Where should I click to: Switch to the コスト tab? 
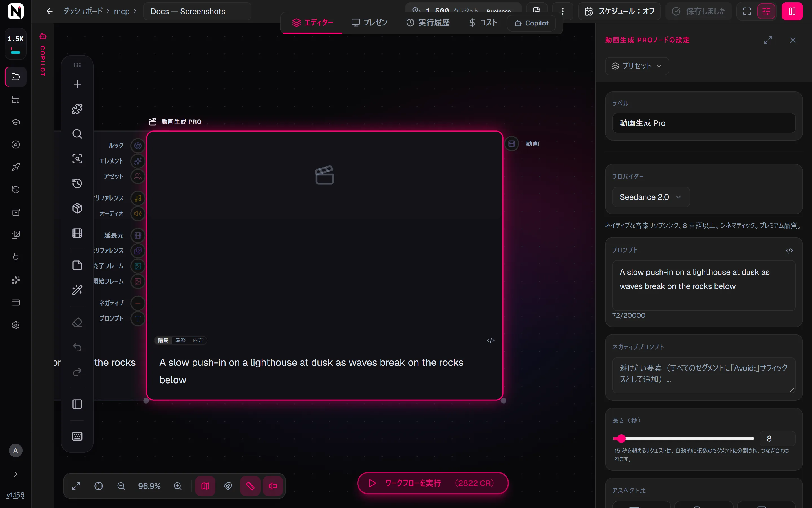[x=483, y=23]
